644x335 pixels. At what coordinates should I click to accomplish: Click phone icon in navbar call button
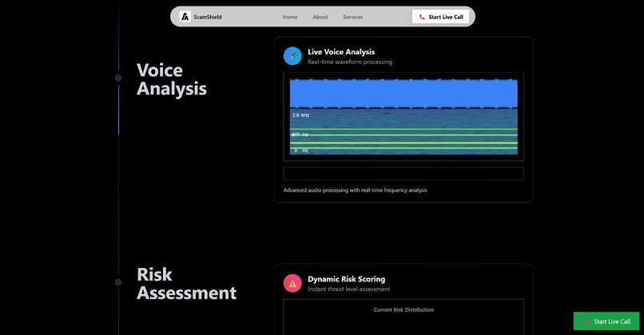[422, 18]
